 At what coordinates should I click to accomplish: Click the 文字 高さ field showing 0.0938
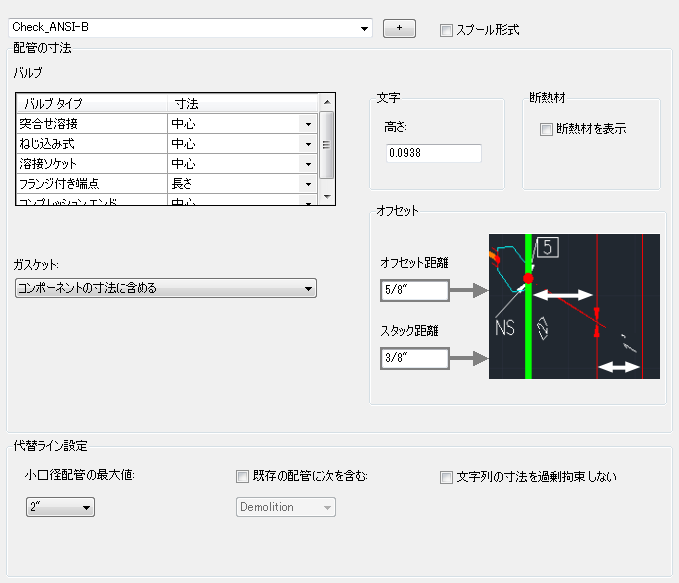click(x=433, y=153)
